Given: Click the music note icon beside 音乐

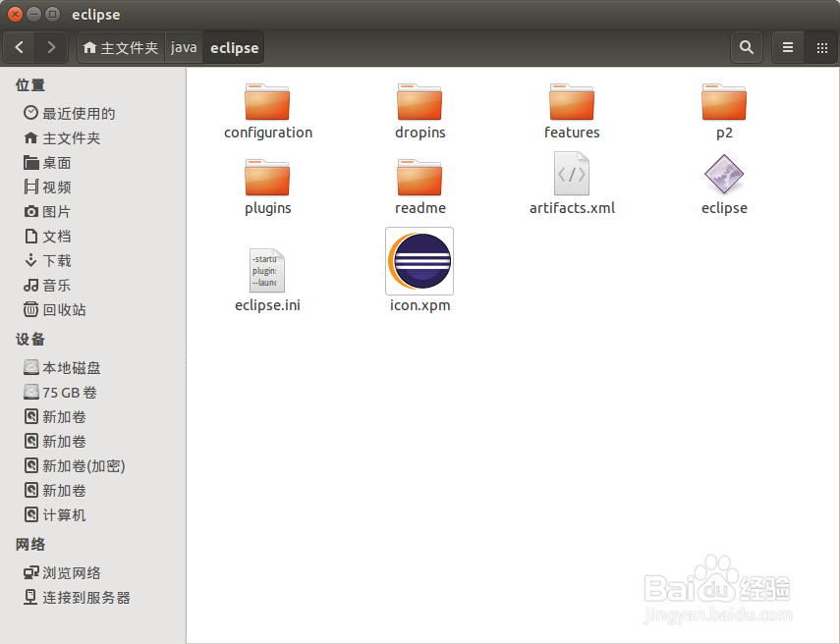Looking at the screenshot, I should 31,285.
